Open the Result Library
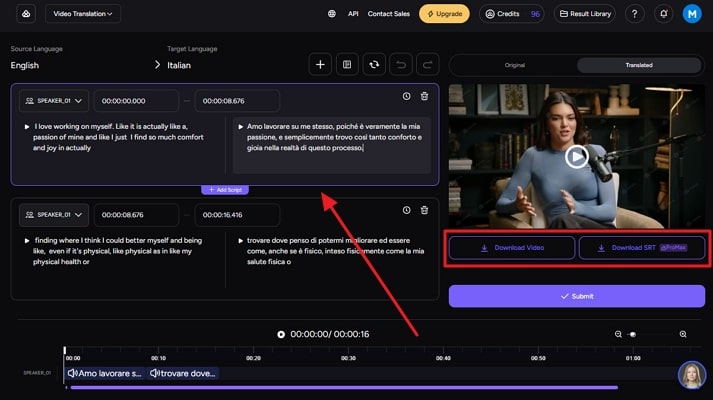Image resolution: width=713 pixels, height=400 pixels. click(x=585, y=14)
